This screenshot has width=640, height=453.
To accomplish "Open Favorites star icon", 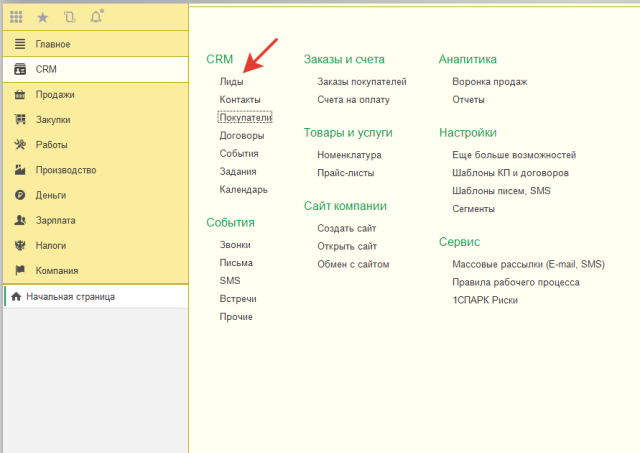I will [x=42, y=17].
